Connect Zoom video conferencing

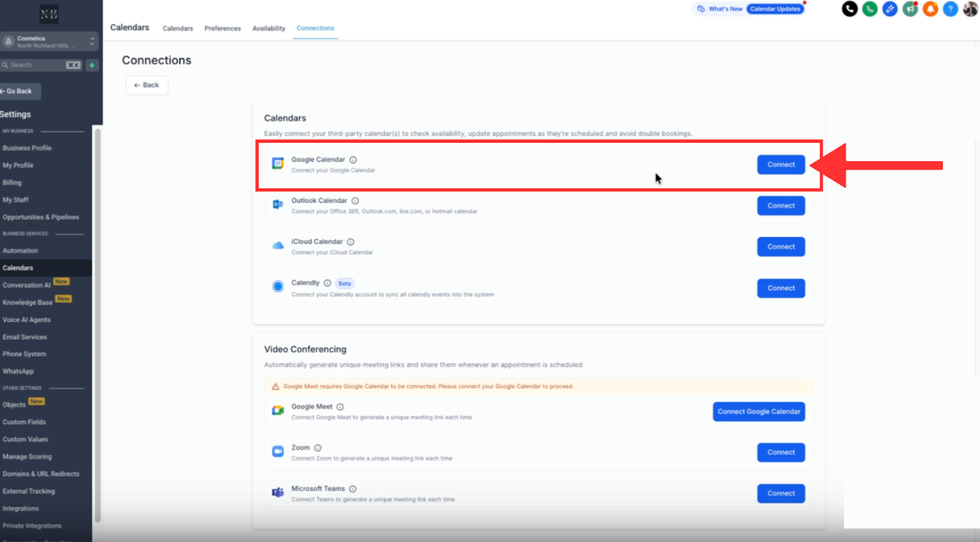(781, 453)
